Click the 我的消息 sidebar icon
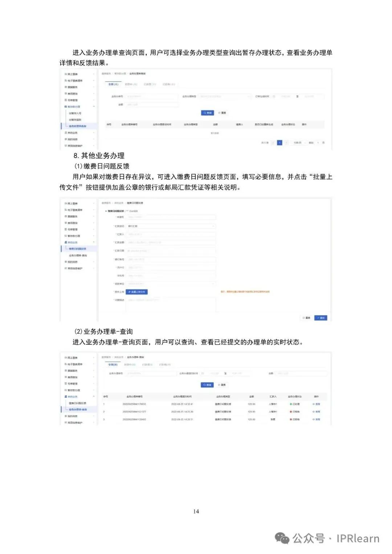This screenshot has height=554, width=392. tap(66, 139)
